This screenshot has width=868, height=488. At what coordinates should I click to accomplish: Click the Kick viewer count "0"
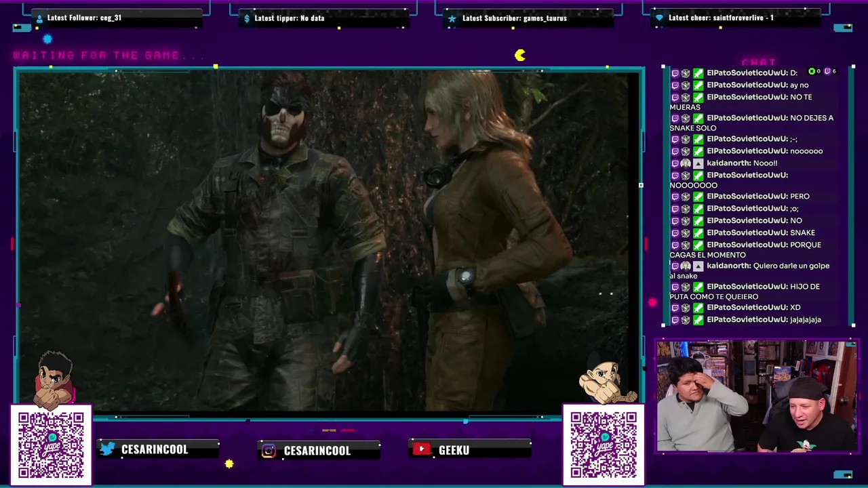click(818, 71)
